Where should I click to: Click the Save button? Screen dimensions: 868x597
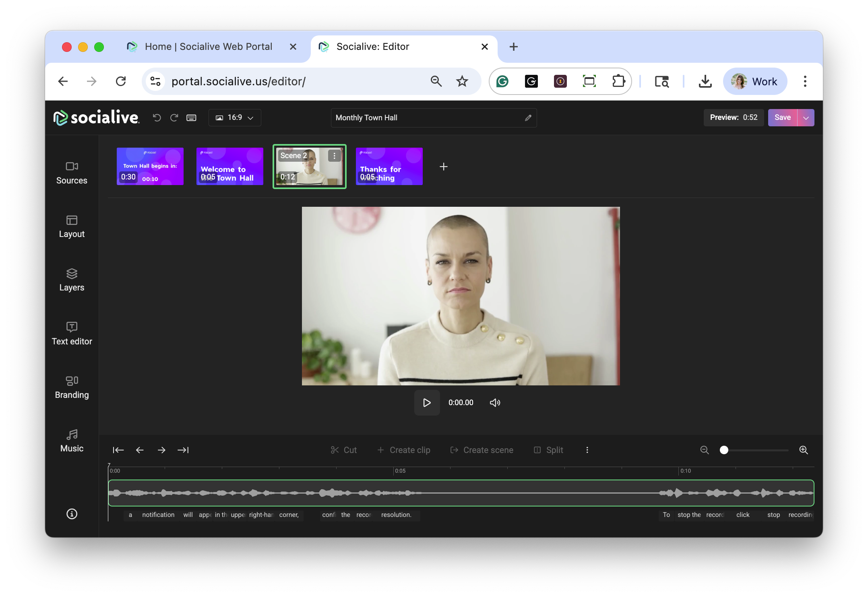point(782,117)
